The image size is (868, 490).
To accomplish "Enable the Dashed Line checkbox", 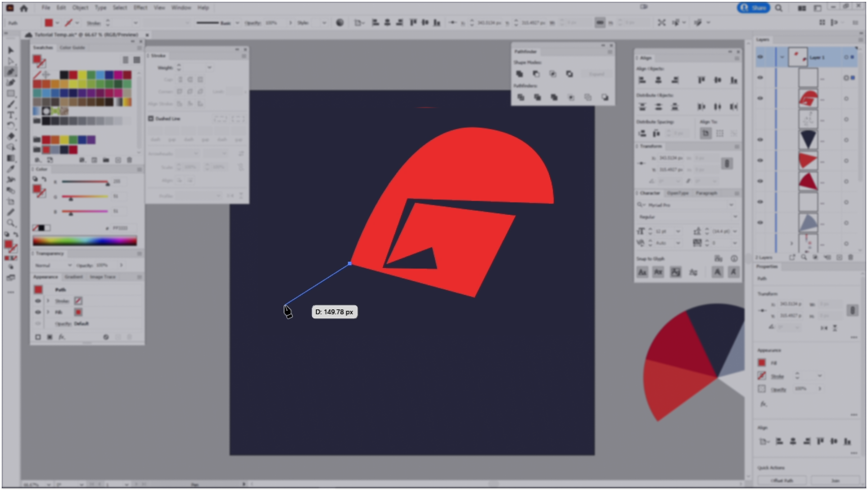I will [151, 118].
